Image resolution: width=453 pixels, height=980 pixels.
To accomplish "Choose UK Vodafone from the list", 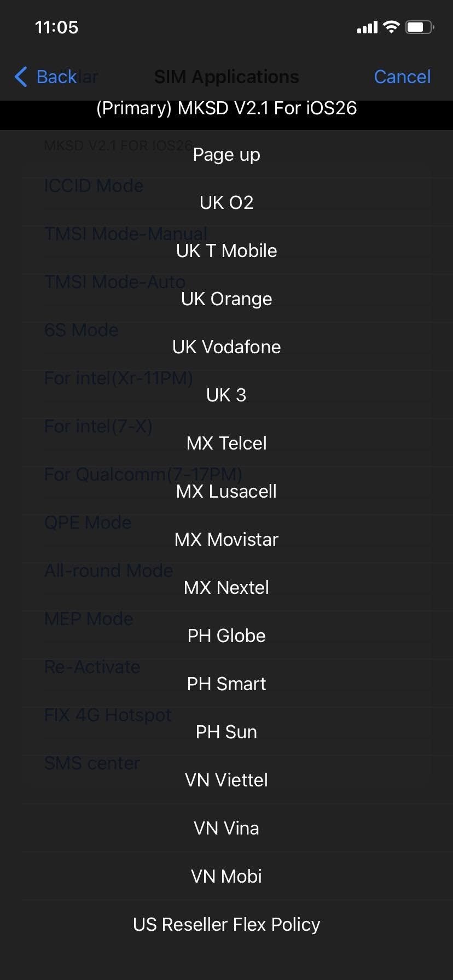I will pyautogui.click(x=226, y=347).
